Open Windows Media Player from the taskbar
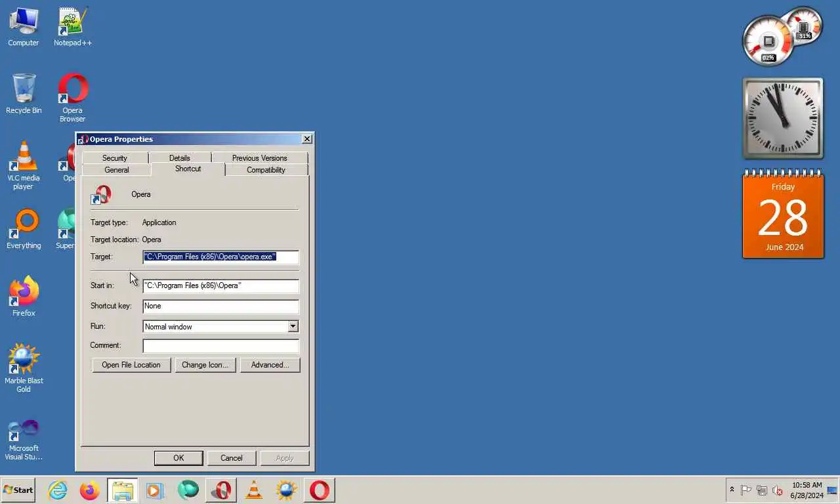 coord(156,490)
